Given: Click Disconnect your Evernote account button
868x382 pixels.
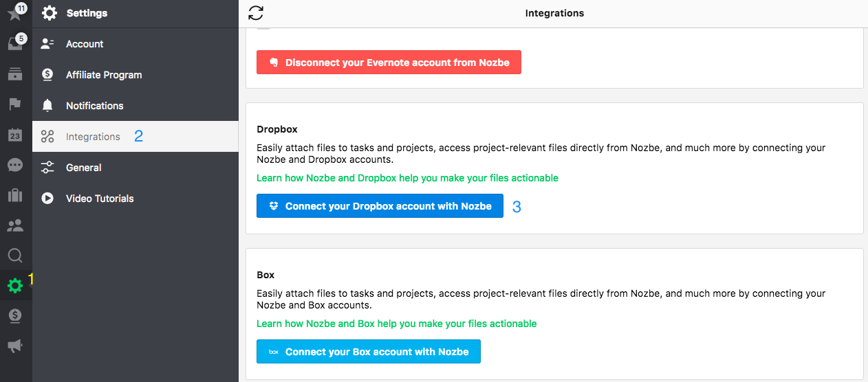Looking at the screenshot, I should tap(389, 63).
